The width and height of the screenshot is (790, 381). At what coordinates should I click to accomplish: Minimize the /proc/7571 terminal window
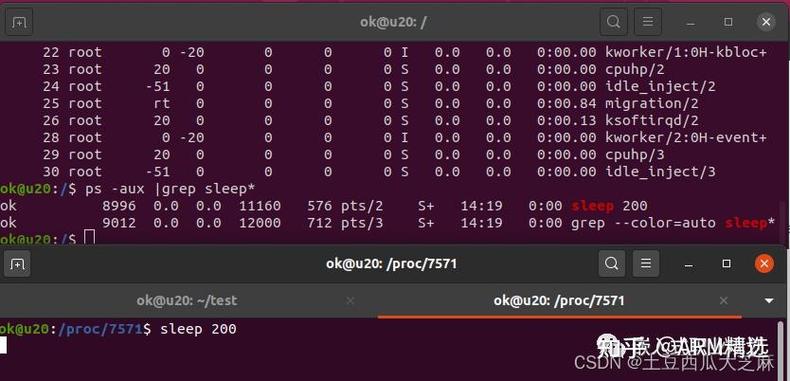click(689, 264)
